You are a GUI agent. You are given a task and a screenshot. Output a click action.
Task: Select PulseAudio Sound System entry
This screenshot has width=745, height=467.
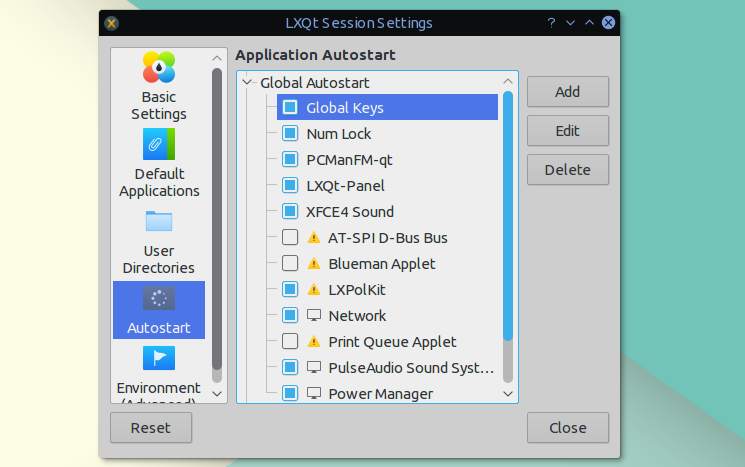click(411, 367)
